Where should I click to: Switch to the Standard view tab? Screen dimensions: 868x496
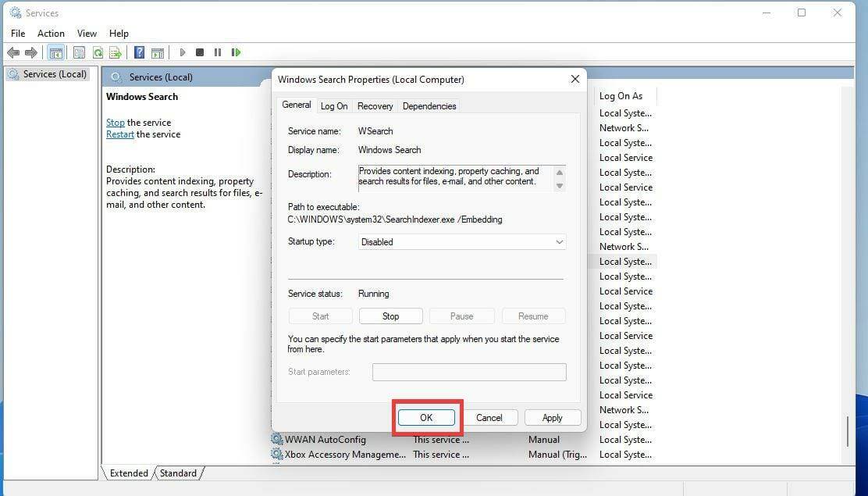click(x=179, y=473)
